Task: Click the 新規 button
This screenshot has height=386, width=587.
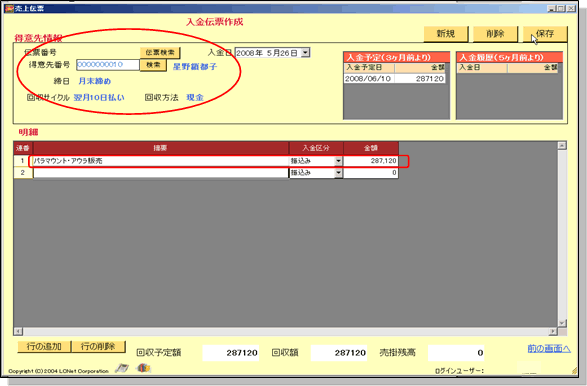Action: [x=446, y=34]
